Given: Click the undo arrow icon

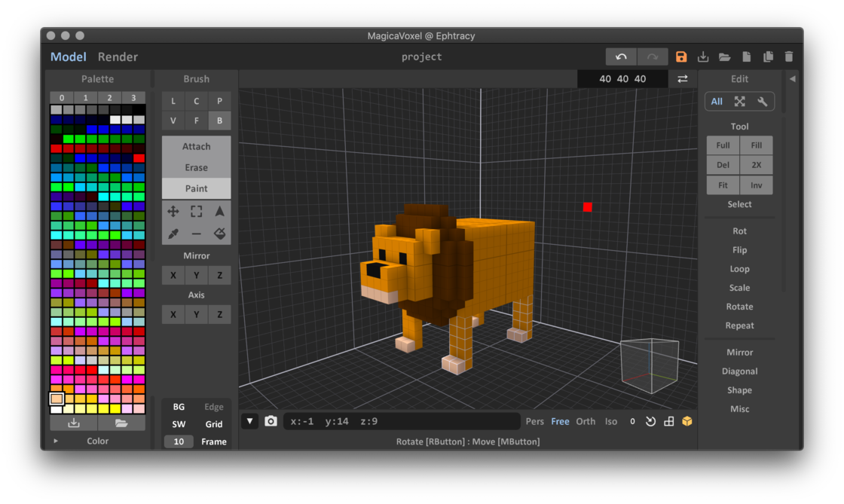Looking at the screenshot, I should [x=622, y=56].
